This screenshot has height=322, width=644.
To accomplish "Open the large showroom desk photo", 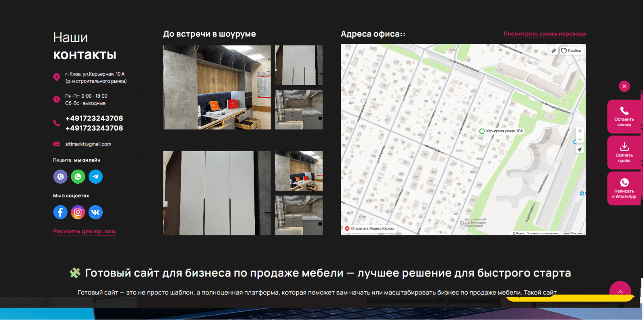I will coord(217,88).
